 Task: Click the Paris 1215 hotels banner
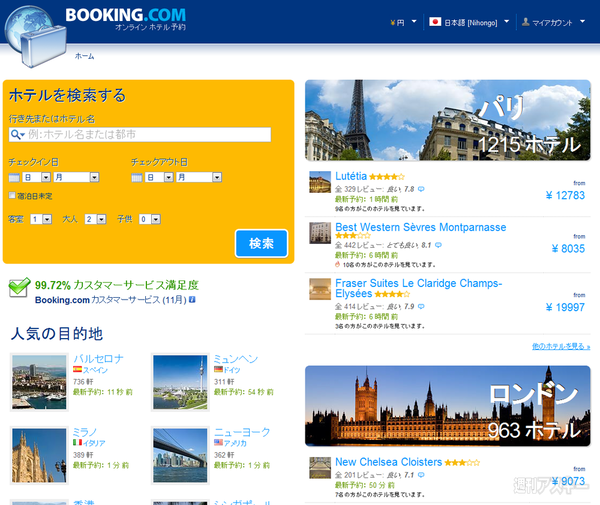coord(448,120)
